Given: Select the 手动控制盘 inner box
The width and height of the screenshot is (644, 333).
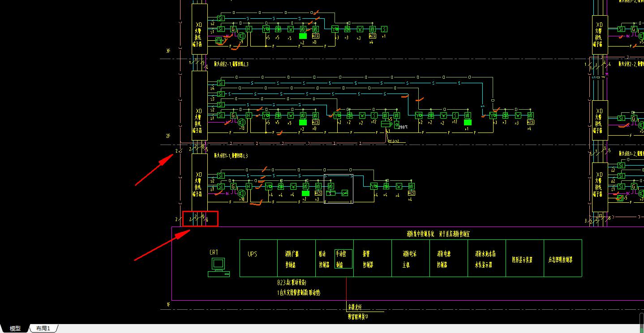Looking at the screenshot, I should pos(343,259).
